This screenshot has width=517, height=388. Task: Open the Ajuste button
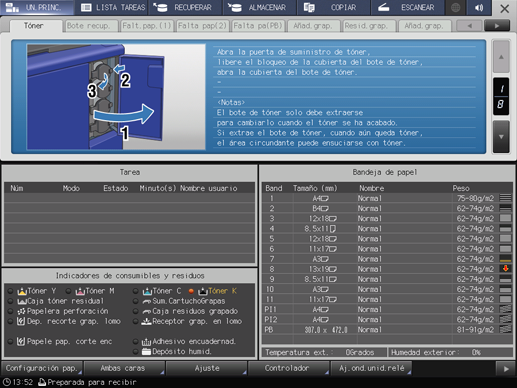[x=206, y=368]
